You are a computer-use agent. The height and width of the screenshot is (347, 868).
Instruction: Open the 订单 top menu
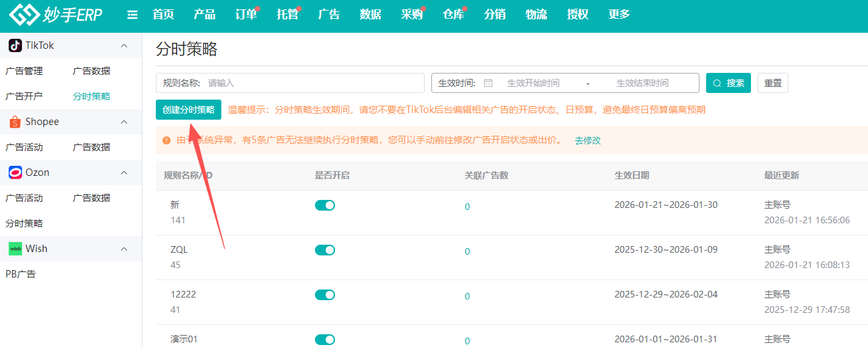246,15
